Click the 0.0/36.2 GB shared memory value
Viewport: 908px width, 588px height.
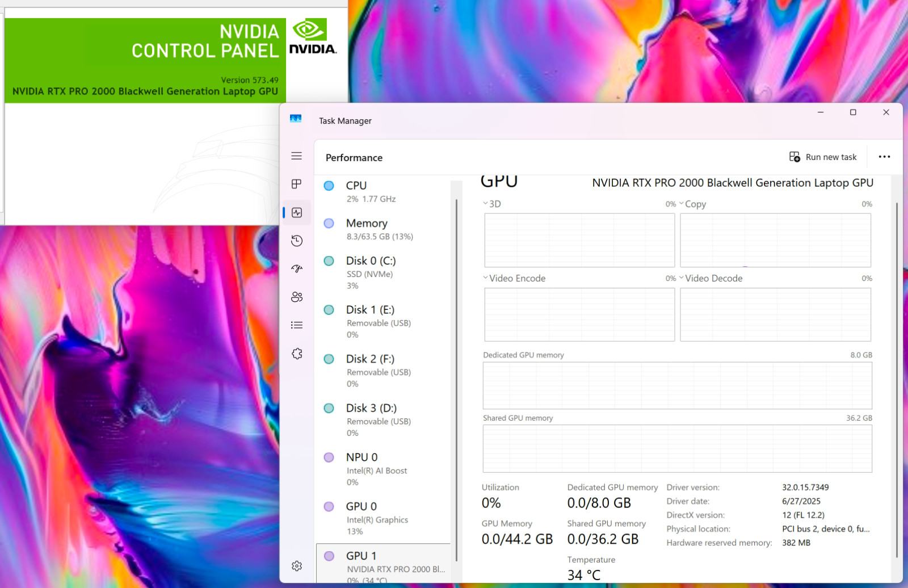(x=603, y=539)
